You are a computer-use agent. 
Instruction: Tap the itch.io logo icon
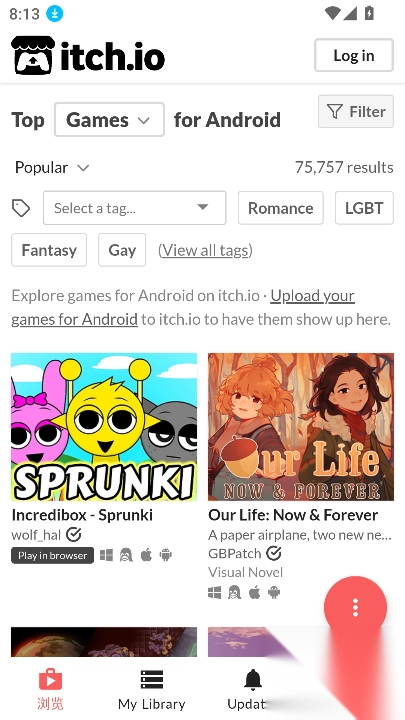point(33,56)
